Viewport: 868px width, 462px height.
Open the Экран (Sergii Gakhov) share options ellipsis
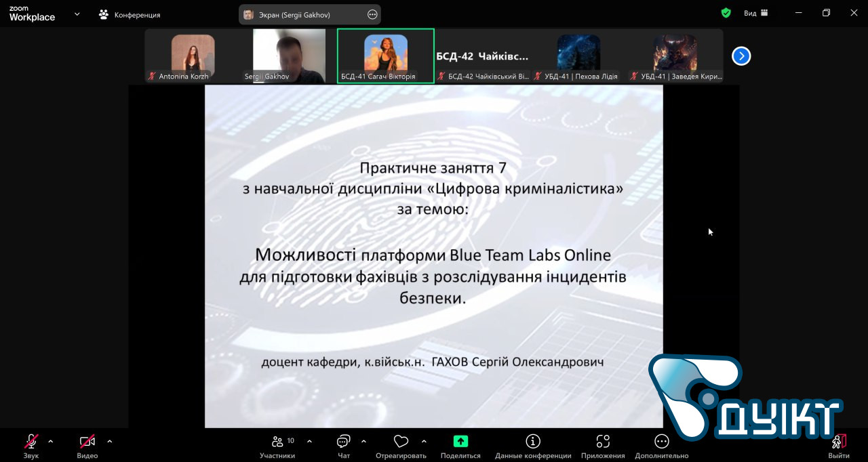[x=372, y=14]
